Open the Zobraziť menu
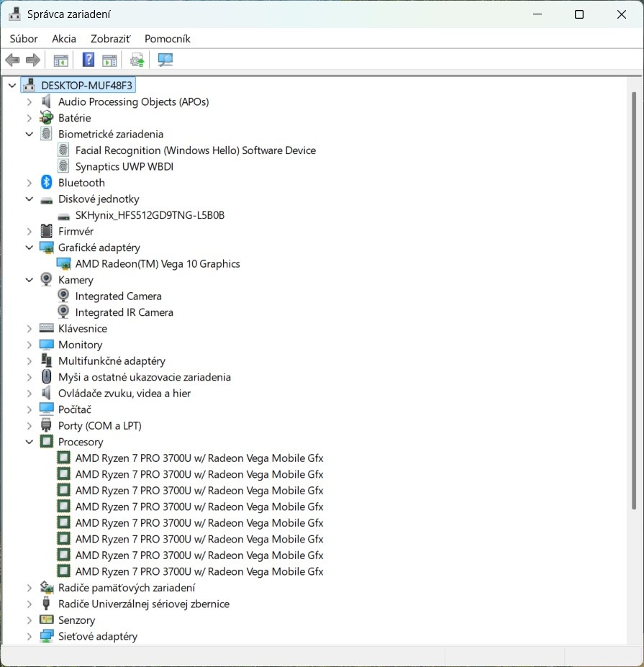 pos(110,39)
